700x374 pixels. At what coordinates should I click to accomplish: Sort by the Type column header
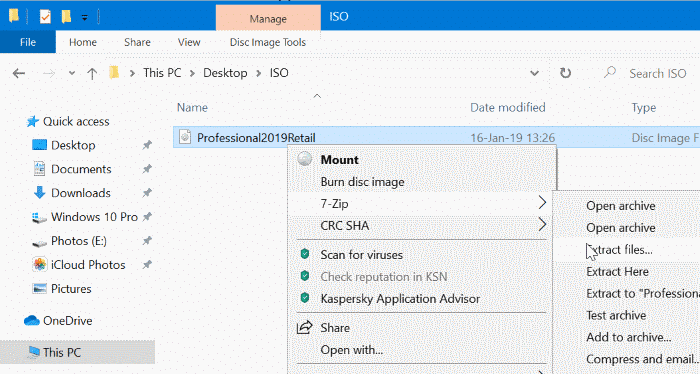pos(643,108)
